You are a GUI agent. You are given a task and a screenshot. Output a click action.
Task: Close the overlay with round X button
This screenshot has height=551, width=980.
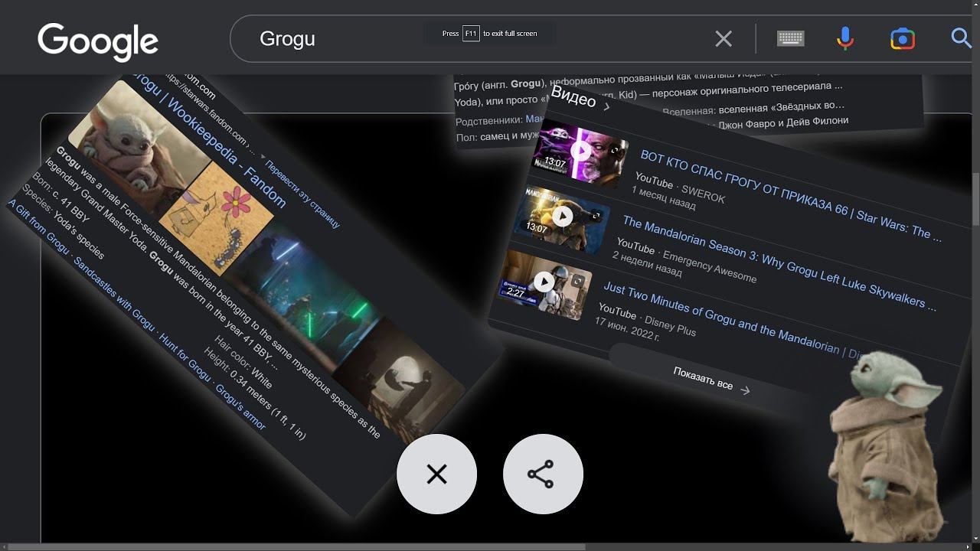[x=436, y=474]
